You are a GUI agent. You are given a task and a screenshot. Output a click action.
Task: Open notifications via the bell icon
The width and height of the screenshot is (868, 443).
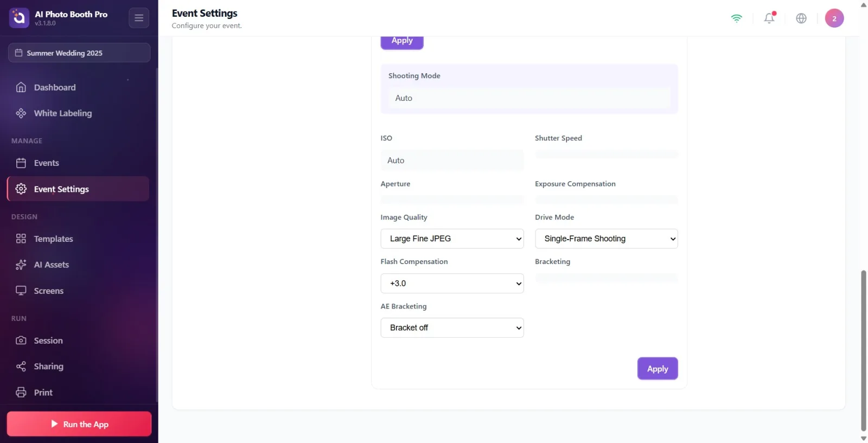tap(769, 18)
